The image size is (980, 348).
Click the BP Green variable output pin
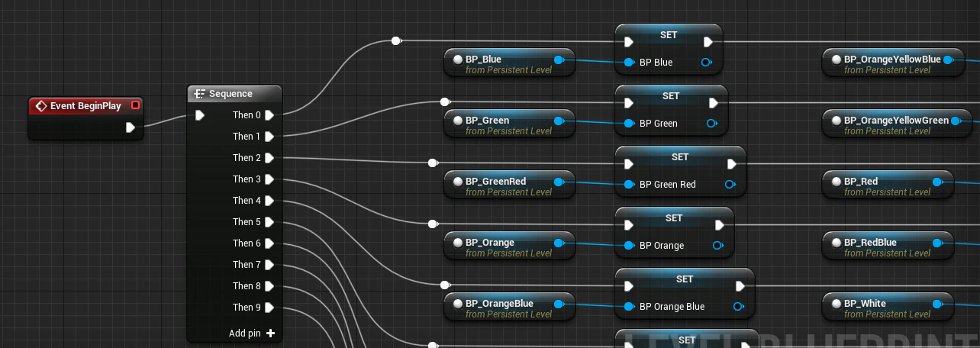(712, 124)
